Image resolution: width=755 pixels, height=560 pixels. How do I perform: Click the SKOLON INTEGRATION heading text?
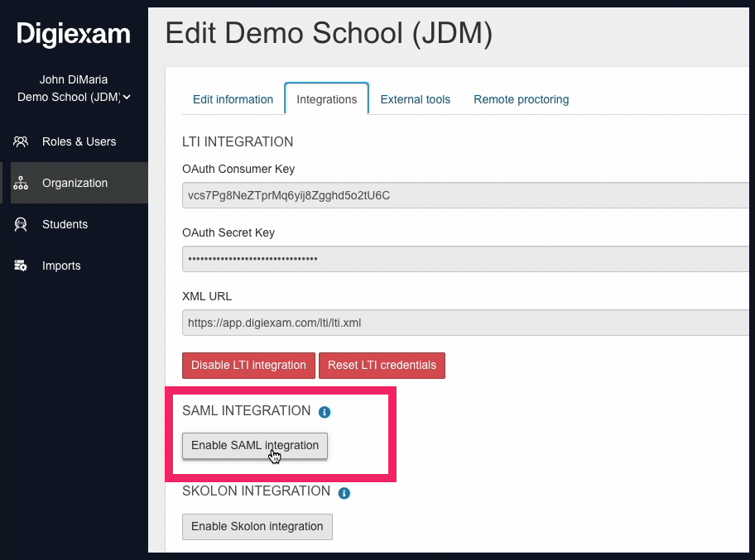point(256,491)
